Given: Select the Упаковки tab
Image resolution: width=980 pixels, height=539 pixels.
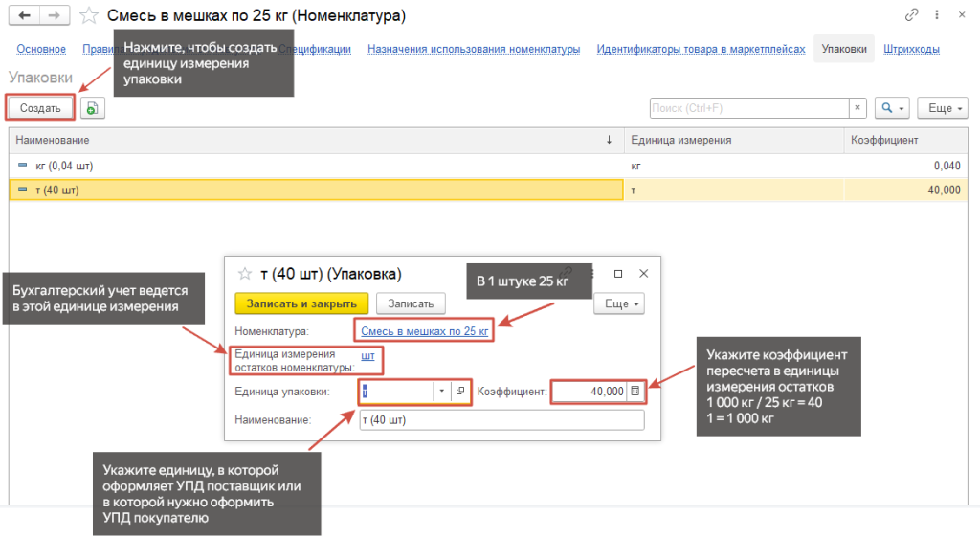Looking at the screenshot, I should (844, 49).
